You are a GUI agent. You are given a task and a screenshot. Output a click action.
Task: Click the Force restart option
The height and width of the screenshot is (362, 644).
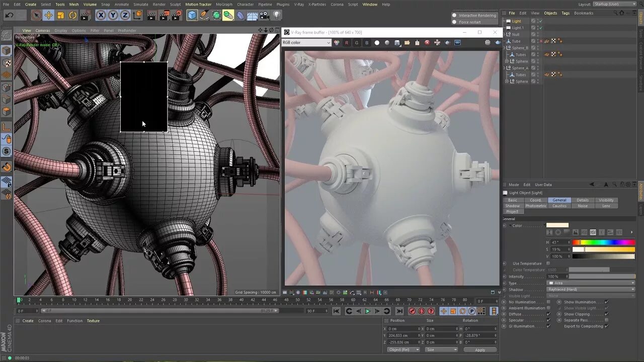click(x=469, y=22)
